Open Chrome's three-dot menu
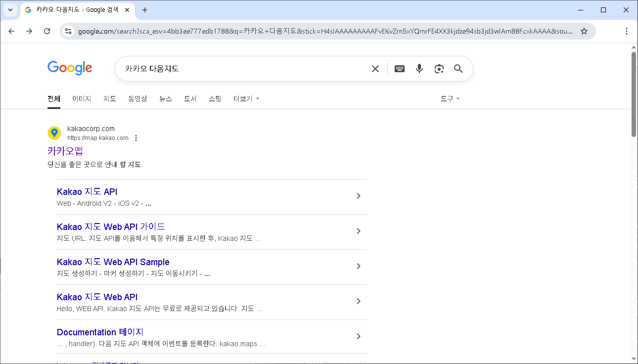 click(x=627, y=30)
